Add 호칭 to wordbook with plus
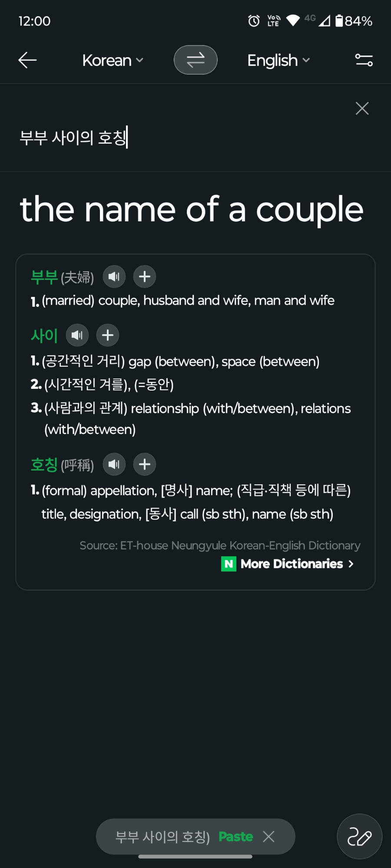The width and height of the screenshot is (391, 868). pos(145,464)
